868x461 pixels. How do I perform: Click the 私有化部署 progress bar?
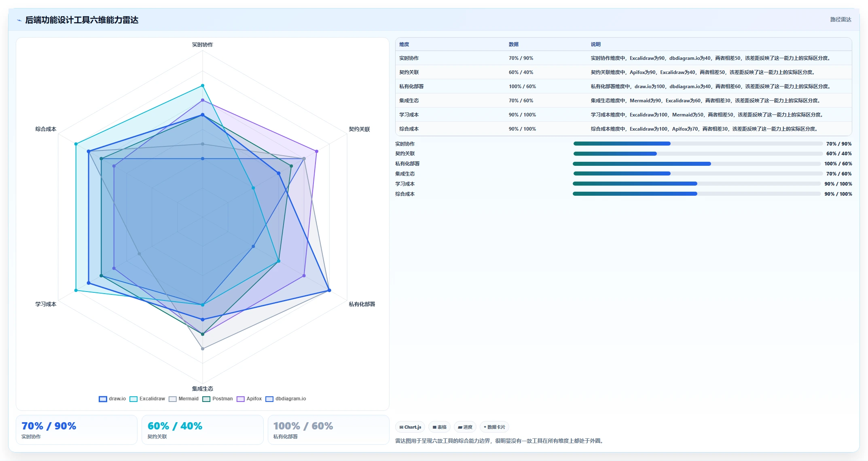coord(697,164)
